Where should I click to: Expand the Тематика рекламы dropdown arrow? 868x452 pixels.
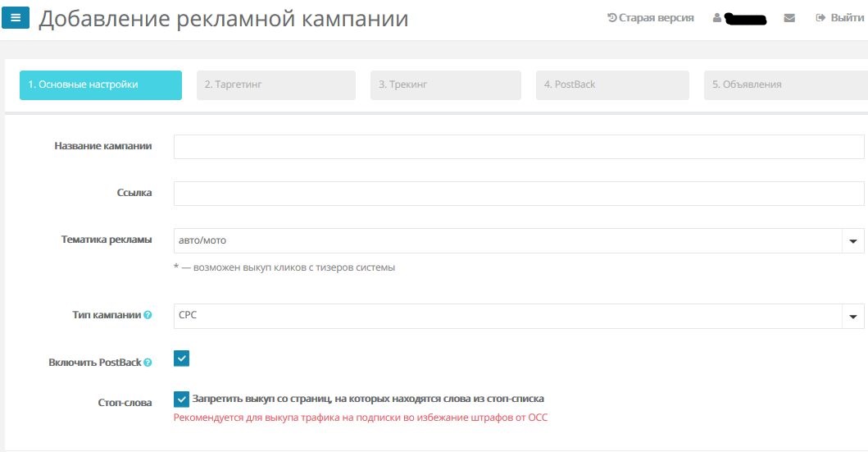pyautogui.click(x=853, y=241)
